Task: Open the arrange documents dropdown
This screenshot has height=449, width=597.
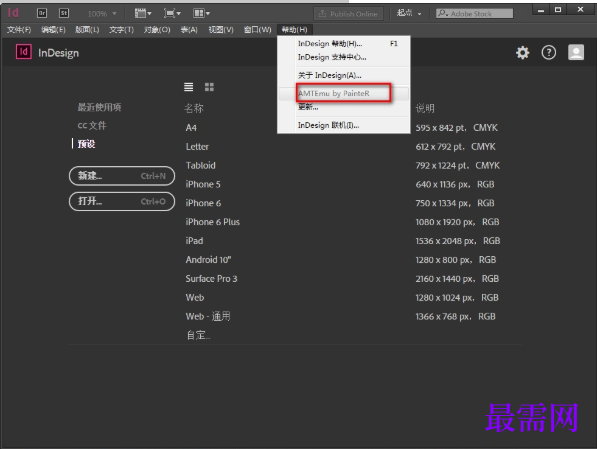Action: tap(201, 13)
